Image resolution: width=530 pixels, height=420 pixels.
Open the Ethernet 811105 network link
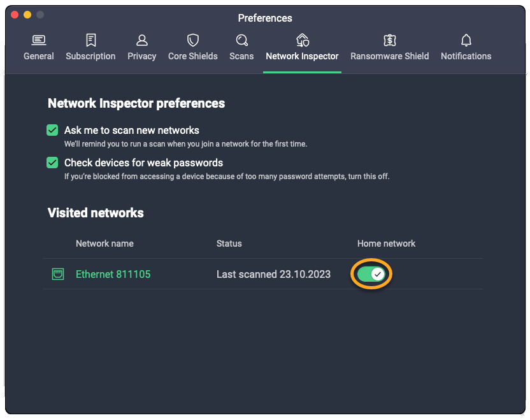coord(113,274)
